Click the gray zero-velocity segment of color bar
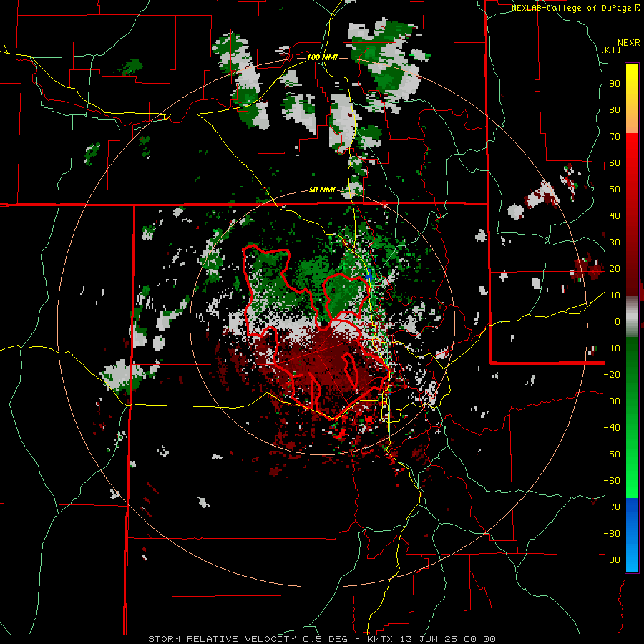This screenshot has width=644, height=644. coord(632,317)
